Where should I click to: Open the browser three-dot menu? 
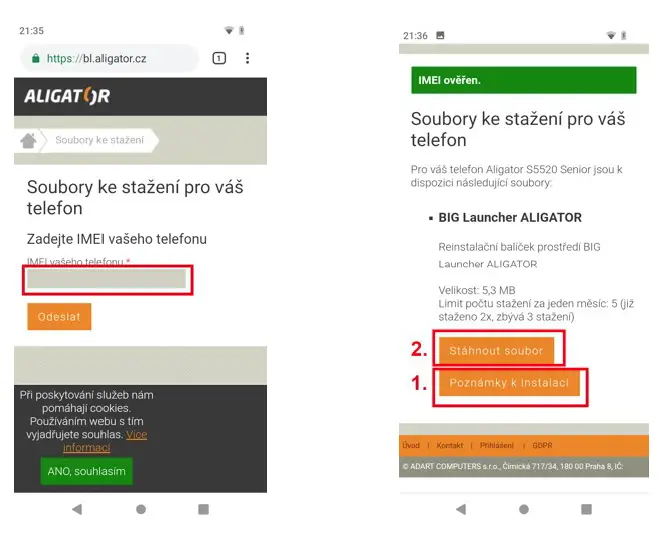click(247, 58)
